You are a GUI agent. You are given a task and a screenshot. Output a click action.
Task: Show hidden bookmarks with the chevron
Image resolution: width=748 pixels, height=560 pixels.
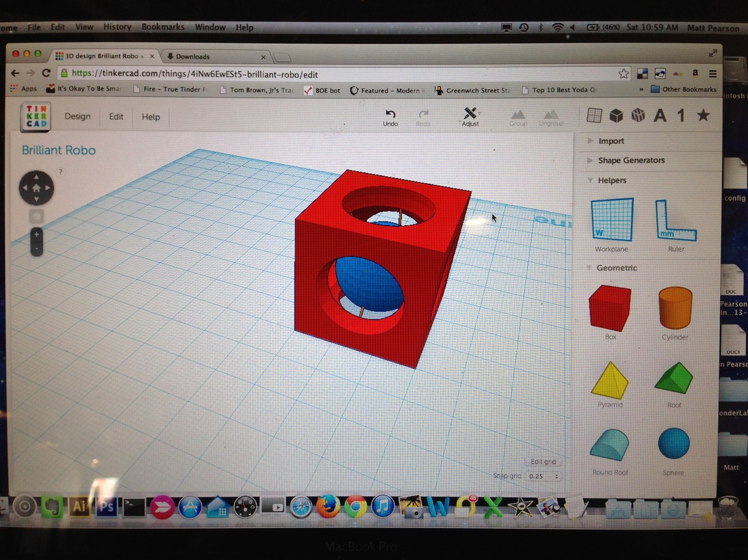[x=641, y=89]
